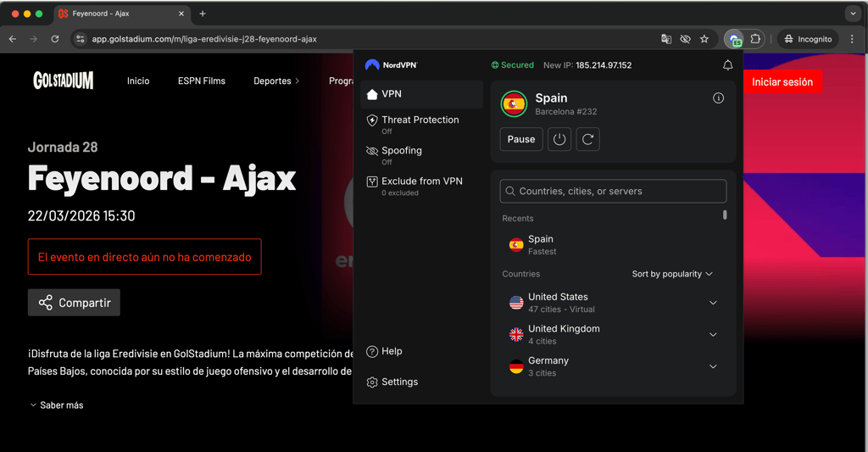Open the Spain server info icon
This screenshot has height=452, width=868.
click(718, 98)
